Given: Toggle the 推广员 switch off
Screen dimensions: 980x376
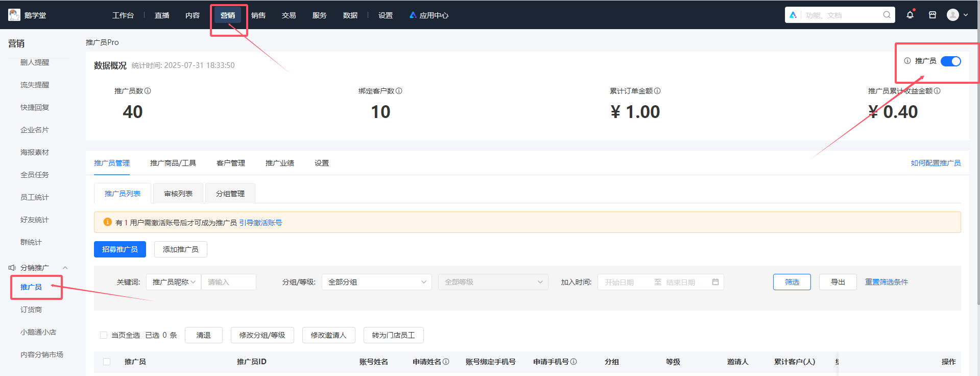Looking at the screenshot, I should point(950,61).
